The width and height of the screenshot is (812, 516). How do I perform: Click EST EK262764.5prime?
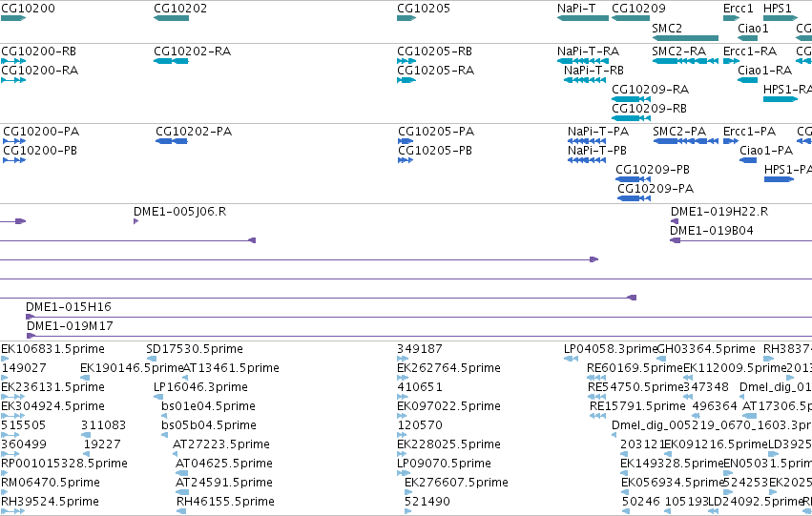(x=449, y=368)
